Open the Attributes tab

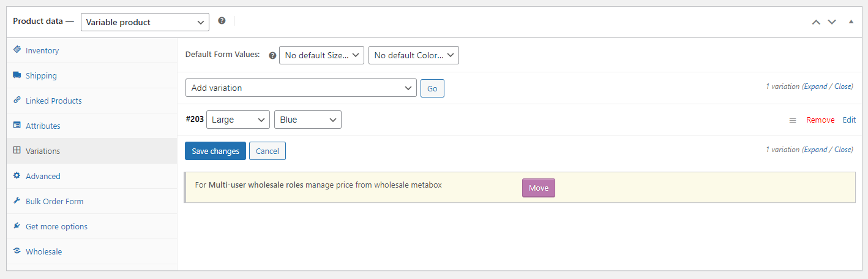coord(92,126)
